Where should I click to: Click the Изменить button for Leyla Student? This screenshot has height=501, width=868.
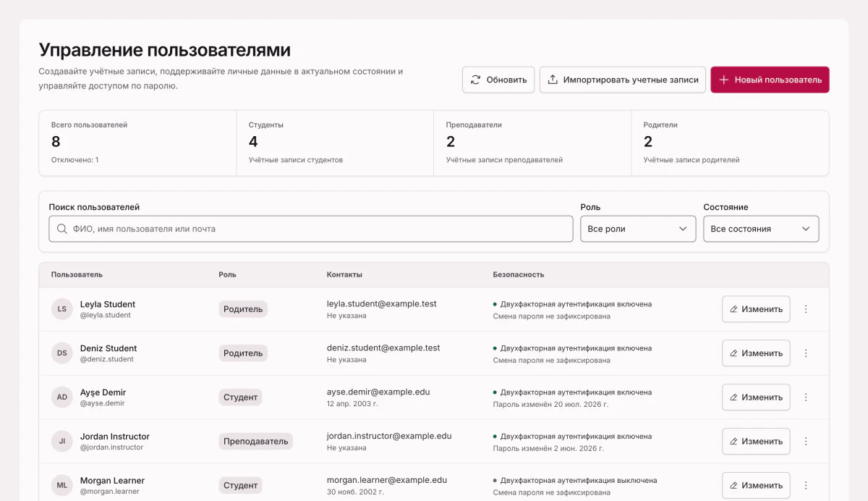(756, 309)
